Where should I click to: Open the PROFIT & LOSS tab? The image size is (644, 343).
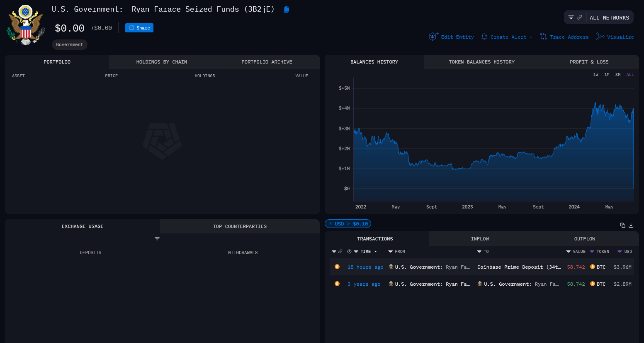[589, 62]
